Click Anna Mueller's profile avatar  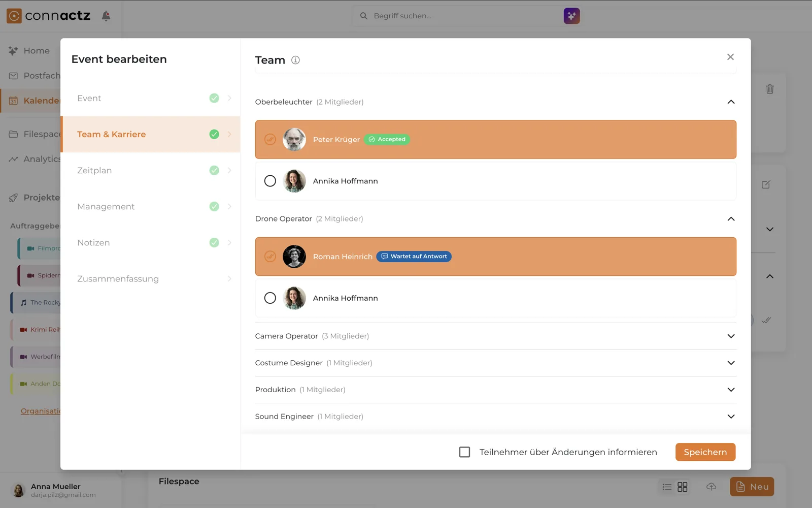point(19,490)
